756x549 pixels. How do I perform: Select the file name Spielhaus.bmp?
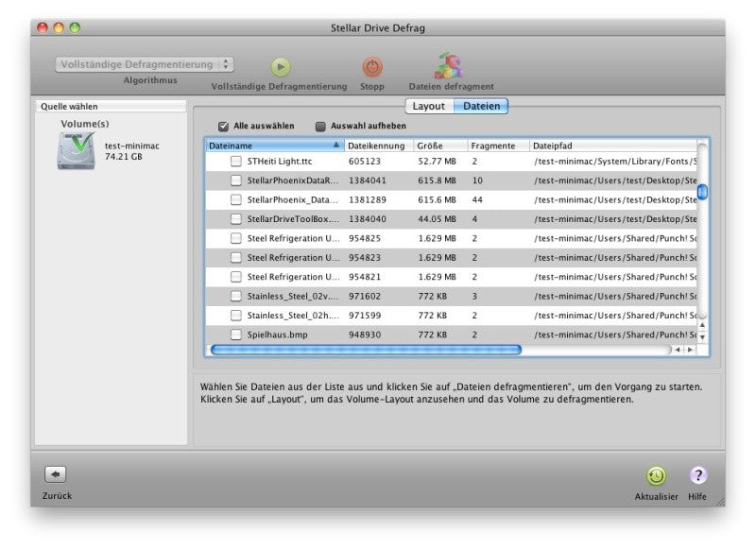(277, 335)
